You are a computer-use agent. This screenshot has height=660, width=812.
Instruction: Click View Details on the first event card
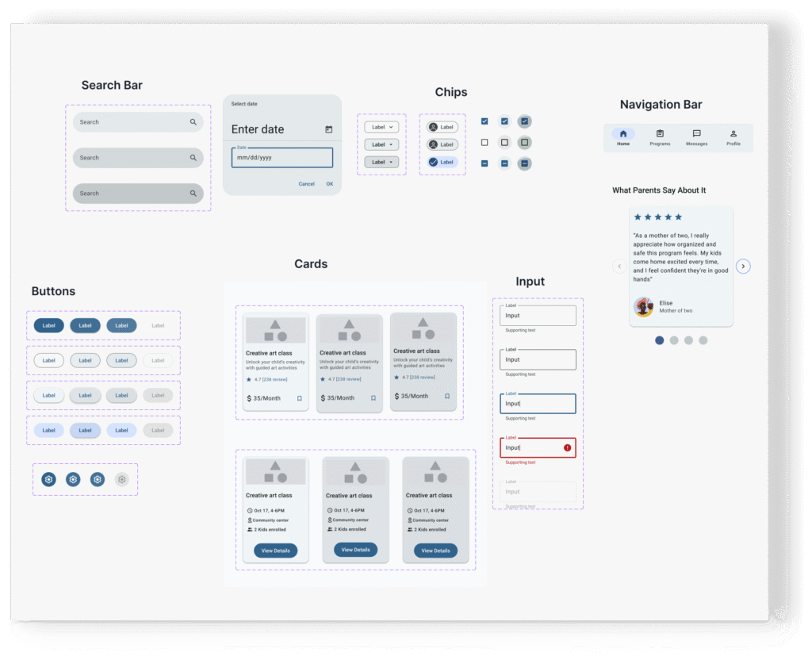click(275, 551)
